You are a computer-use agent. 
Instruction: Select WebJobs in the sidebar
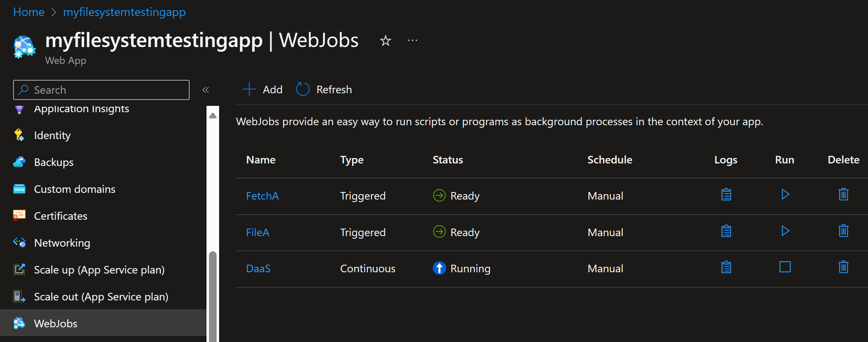point(103,323)
